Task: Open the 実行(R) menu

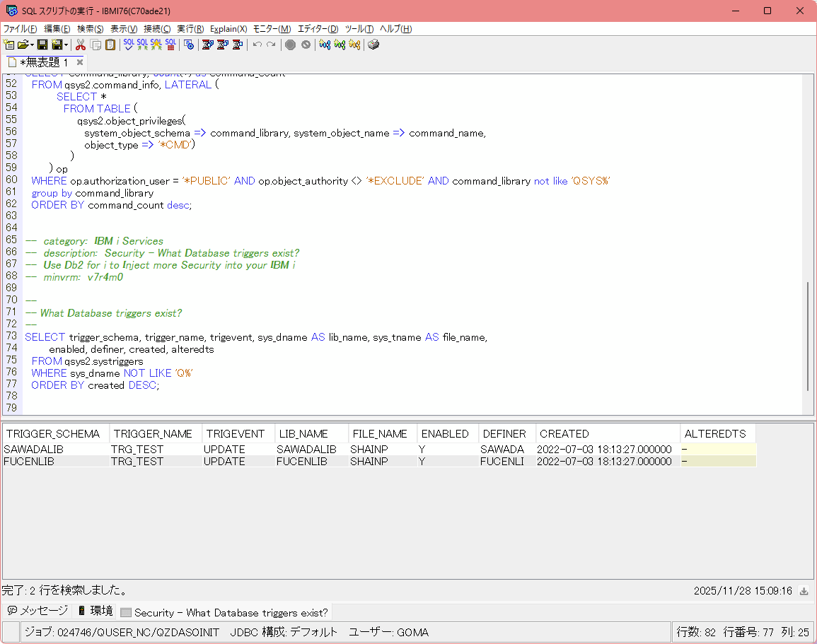Action: pos(190,29)
